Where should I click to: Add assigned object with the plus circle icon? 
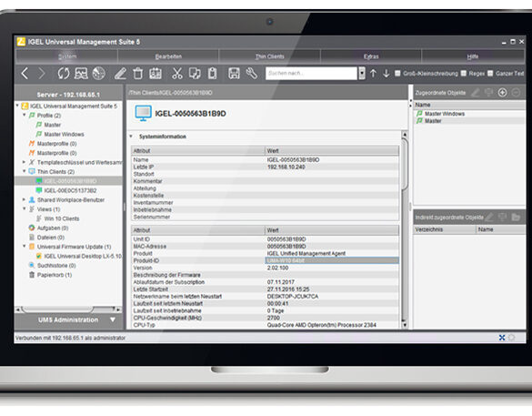tap(503, 92)
